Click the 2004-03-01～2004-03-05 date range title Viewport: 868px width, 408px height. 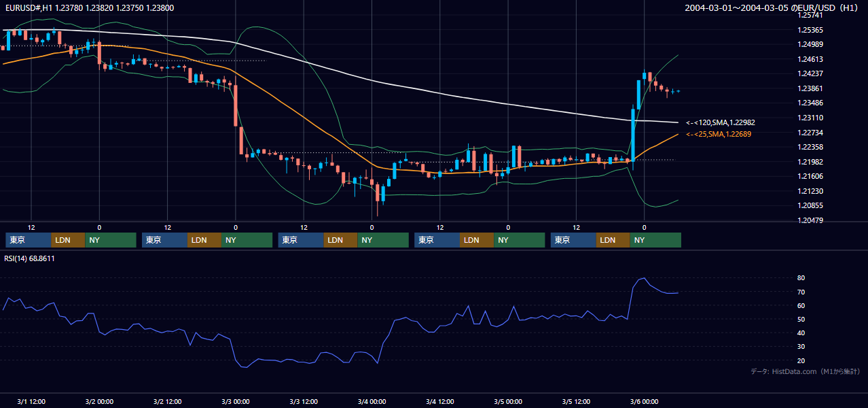click(771, 7)
